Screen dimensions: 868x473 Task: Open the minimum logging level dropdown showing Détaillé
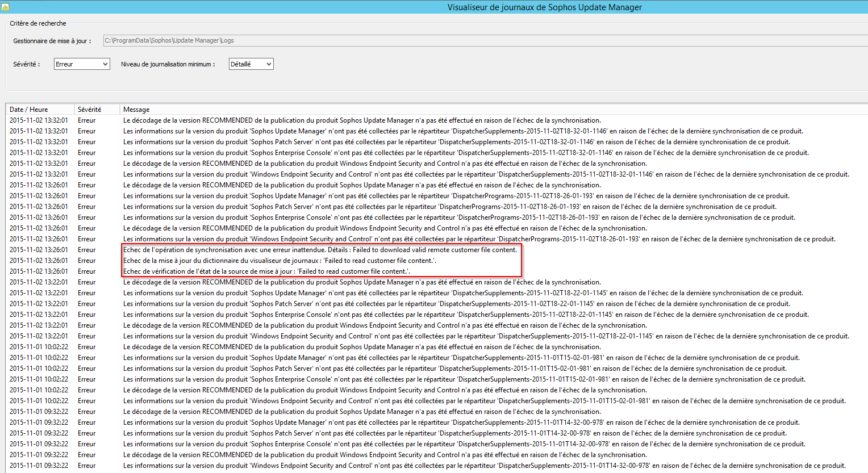(x=251, y=64)
